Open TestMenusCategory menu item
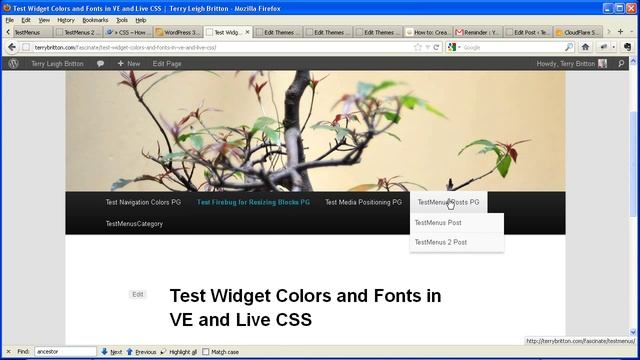640x360 pixels. pos(134,224)
